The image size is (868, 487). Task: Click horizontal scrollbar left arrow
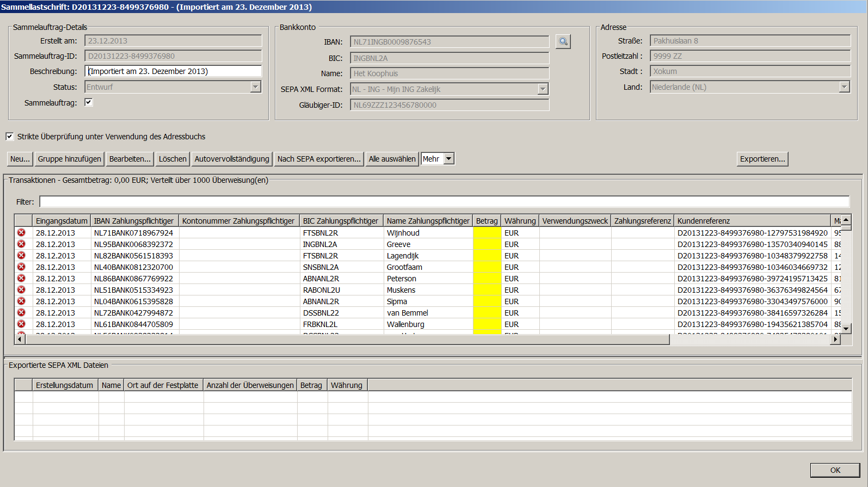[x=20, y=339]
